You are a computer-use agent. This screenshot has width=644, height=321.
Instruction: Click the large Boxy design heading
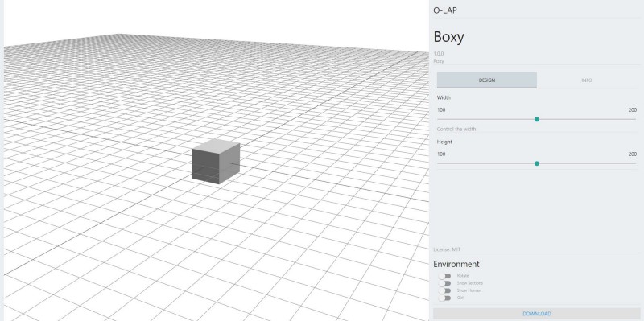point(449,37)
